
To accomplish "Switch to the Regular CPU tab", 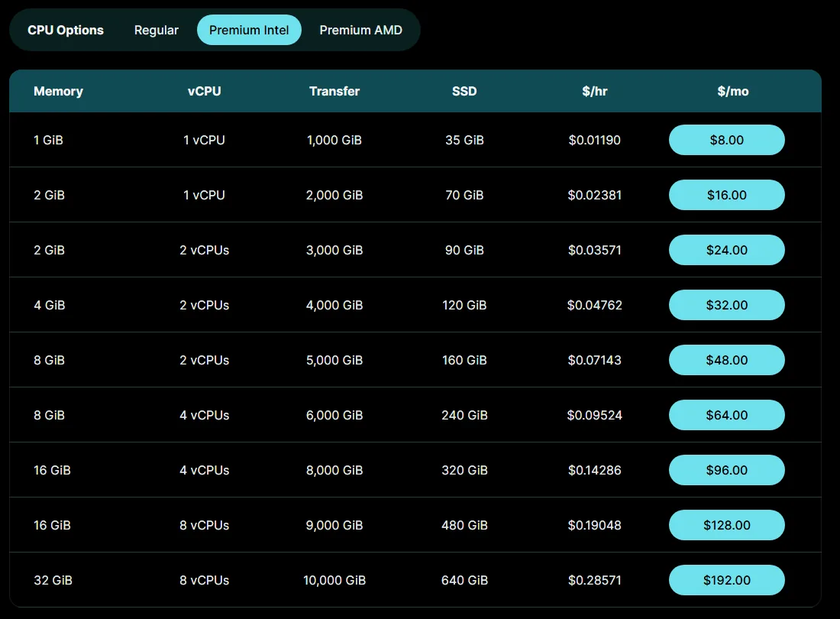I will click(156, 30).
